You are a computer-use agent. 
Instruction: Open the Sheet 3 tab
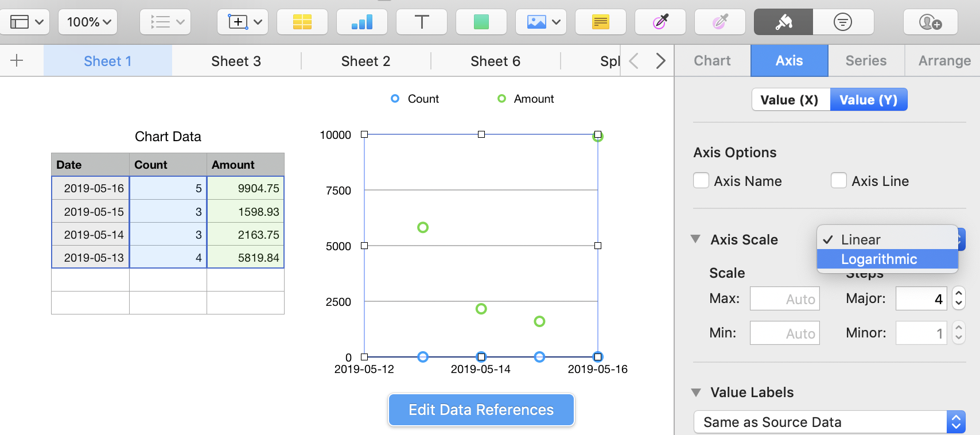[236, 61]
